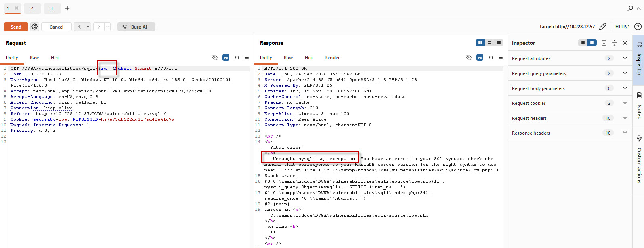Screen dimensions: 644x248
Task: Open the help question mark icon
Action: [638, 27]
